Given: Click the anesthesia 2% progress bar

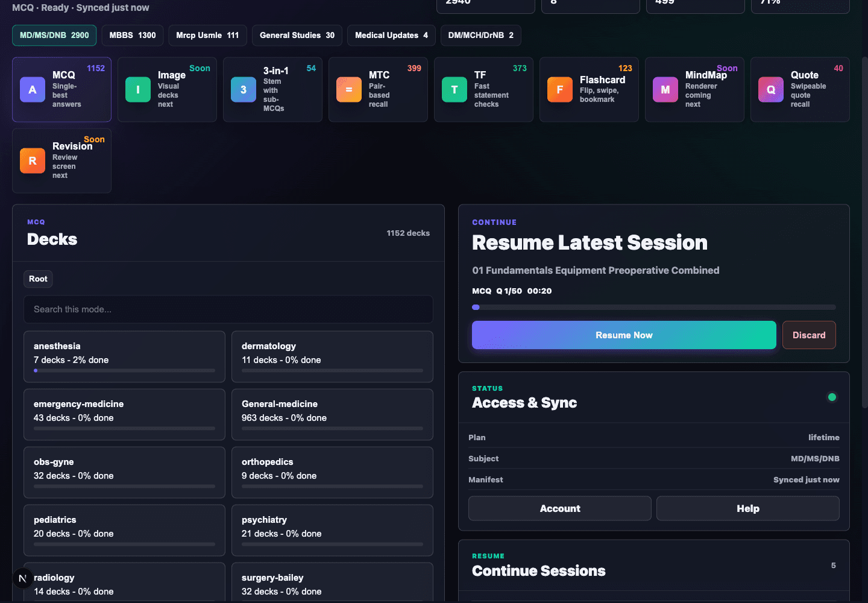Looking at the screenshot, I should pyautogui.click(x=124, y=370).
